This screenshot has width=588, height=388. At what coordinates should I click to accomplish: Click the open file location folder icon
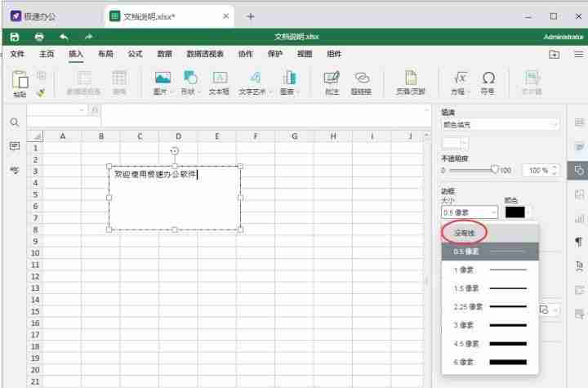pos(554,55)
